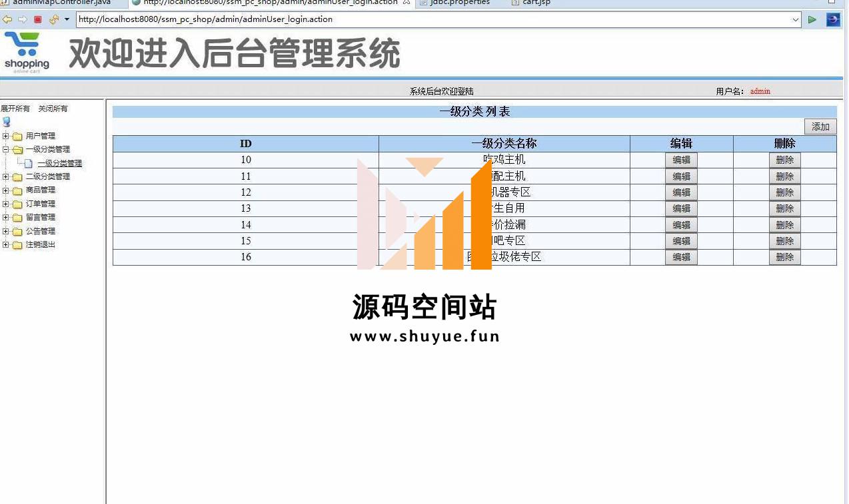849x504 pixels.
Task: Click the 用户管理 folder icon
Action: point(17,136)
